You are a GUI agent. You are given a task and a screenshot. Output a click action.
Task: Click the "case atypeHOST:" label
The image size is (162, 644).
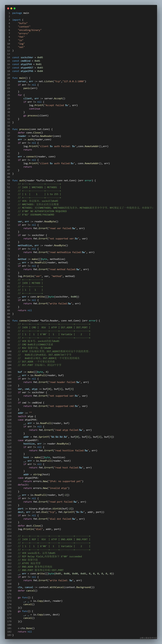pos(28,440)
